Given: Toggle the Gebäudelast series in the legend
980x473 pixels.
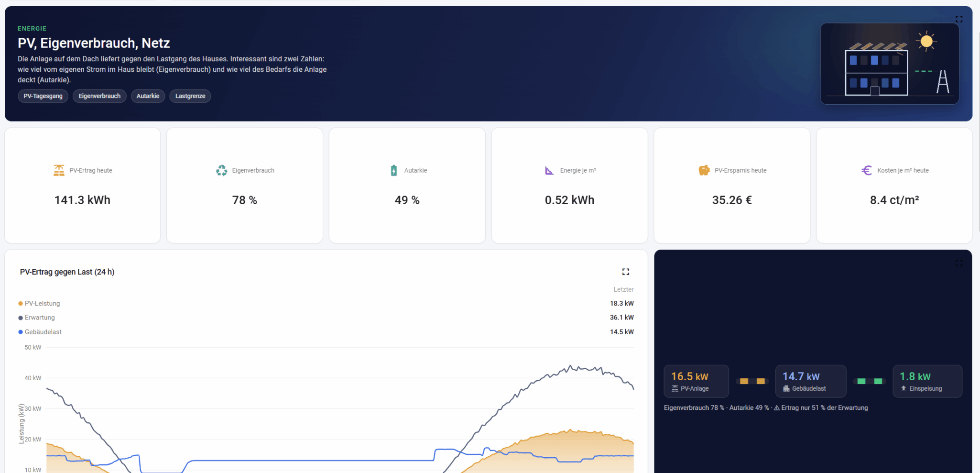Looking at the screenshot, I should 40,332.
